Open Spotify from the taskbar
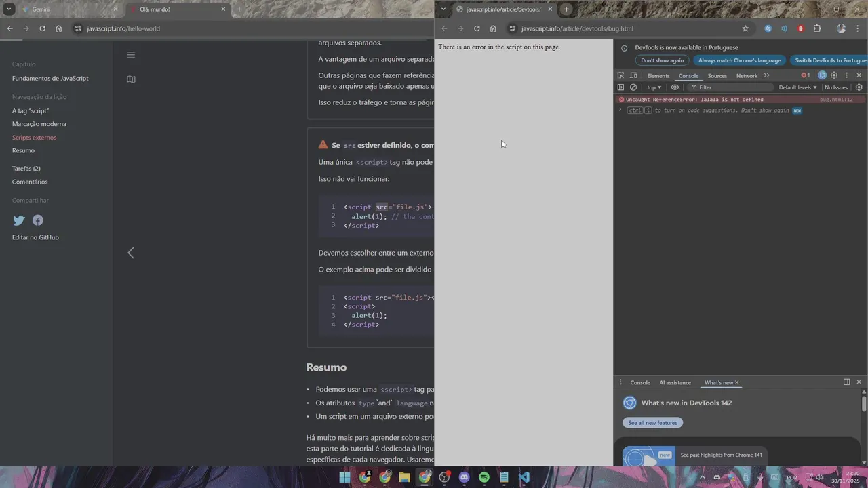 tap(484, 477)
